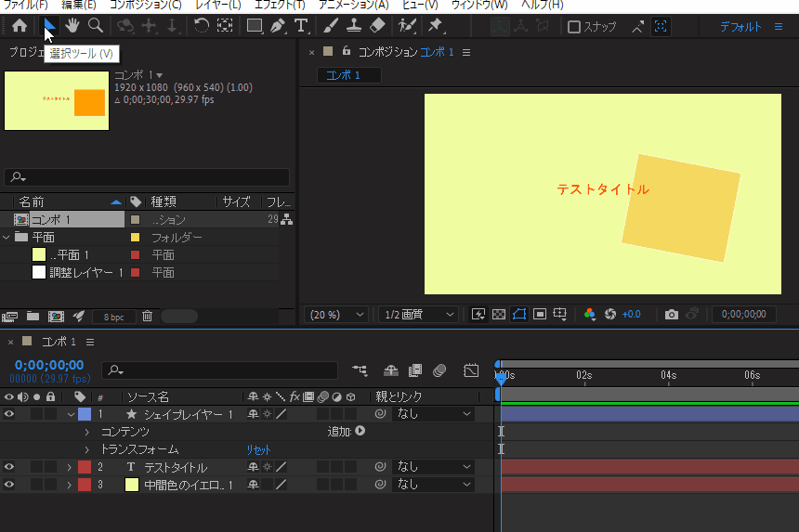Expand the トランスフォーム property group
799x532 pixels.
click(x=86, y=449)
